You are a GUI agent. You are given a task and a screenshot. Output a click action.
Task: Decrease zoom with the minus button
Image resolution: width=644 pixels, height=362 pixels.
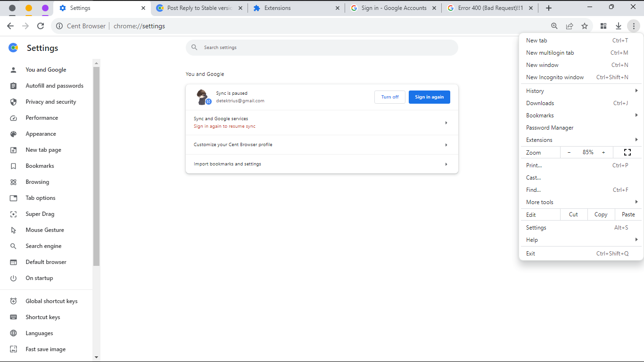pos(569,152)
